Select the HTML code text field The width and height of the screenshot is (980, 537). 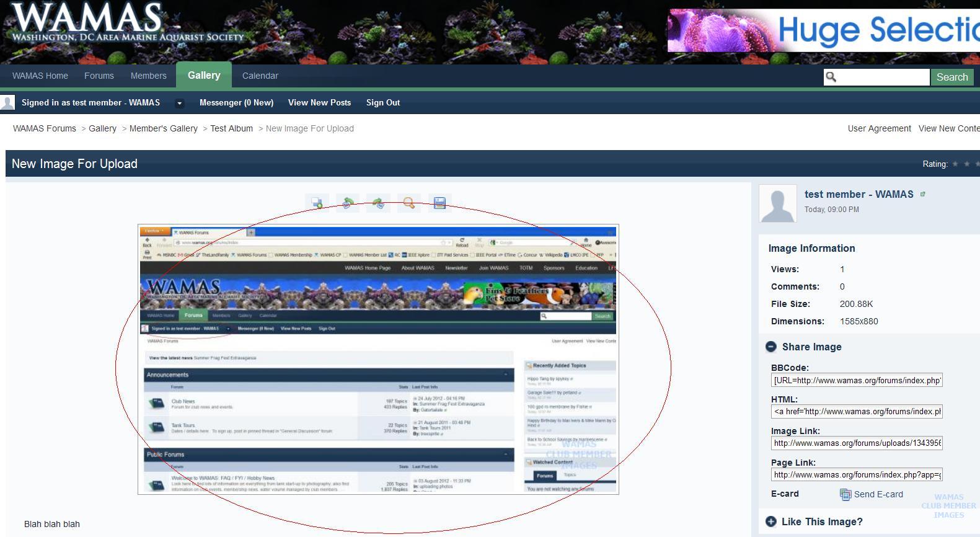coord(857,411)
